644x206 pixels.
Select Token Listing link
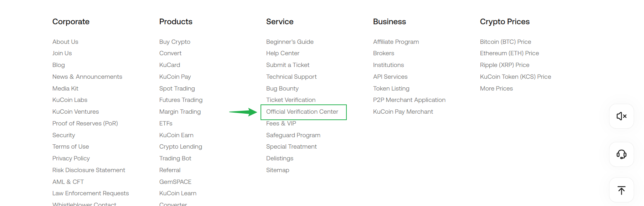pyautogui.click(x=391, y=88)
